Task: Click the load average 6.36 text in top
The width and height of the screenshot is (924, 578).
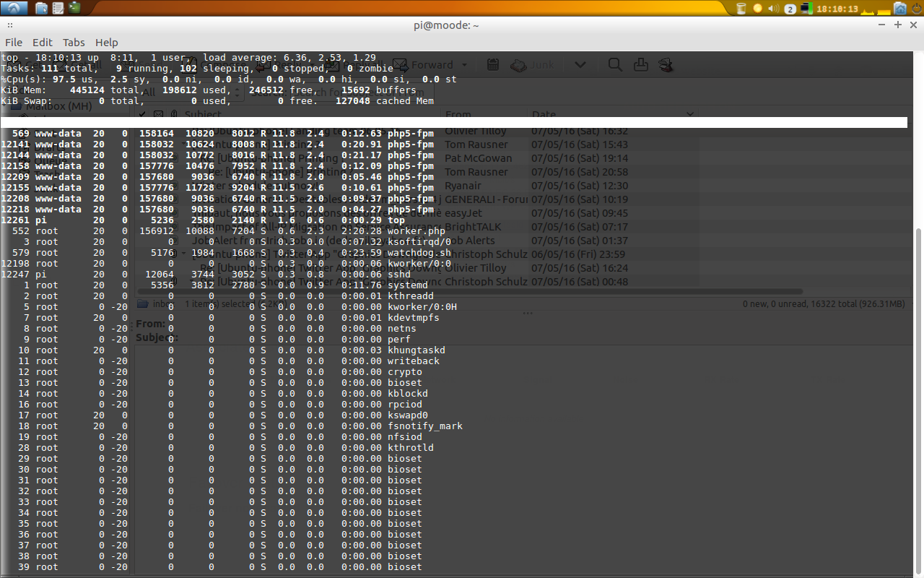Action: coord(287,58)
